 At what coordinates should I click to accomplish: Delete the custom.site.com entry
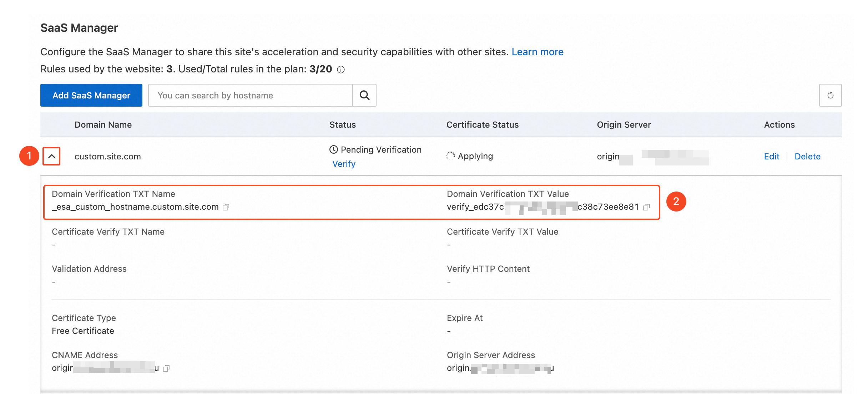tap(807, 156)
